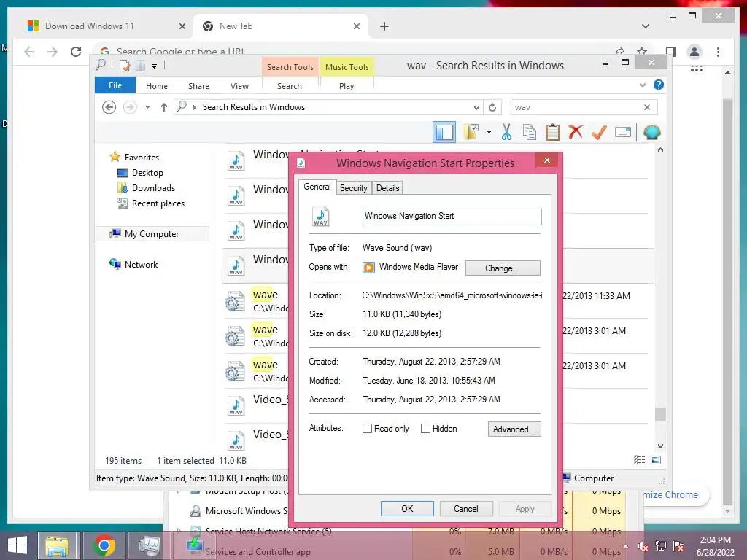Open Windows Start button
The height and width of the screenshot is (560, 747).
point(18,545)
